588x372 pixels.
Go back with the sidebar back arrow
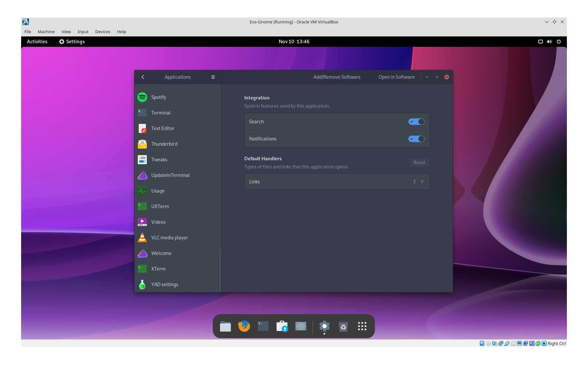143,77
